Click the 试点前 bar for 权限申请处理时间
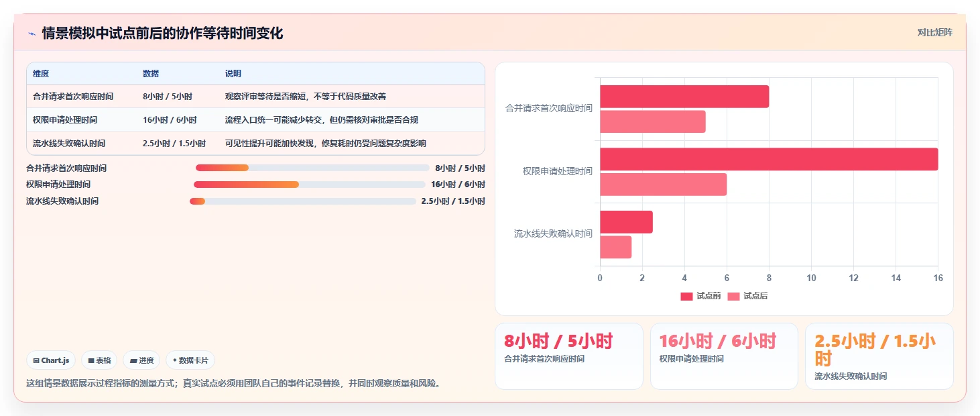980x416 pixels. pos(769,159)
